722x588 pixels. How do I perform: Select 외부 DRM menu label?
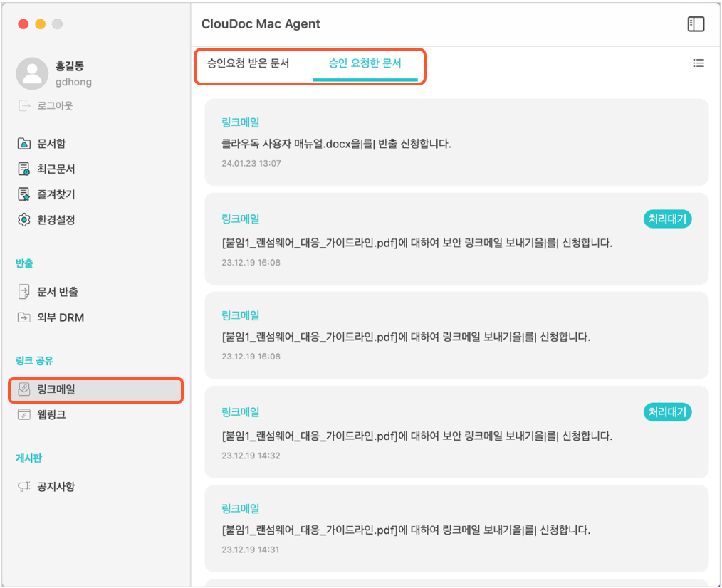tap(61, 317)
